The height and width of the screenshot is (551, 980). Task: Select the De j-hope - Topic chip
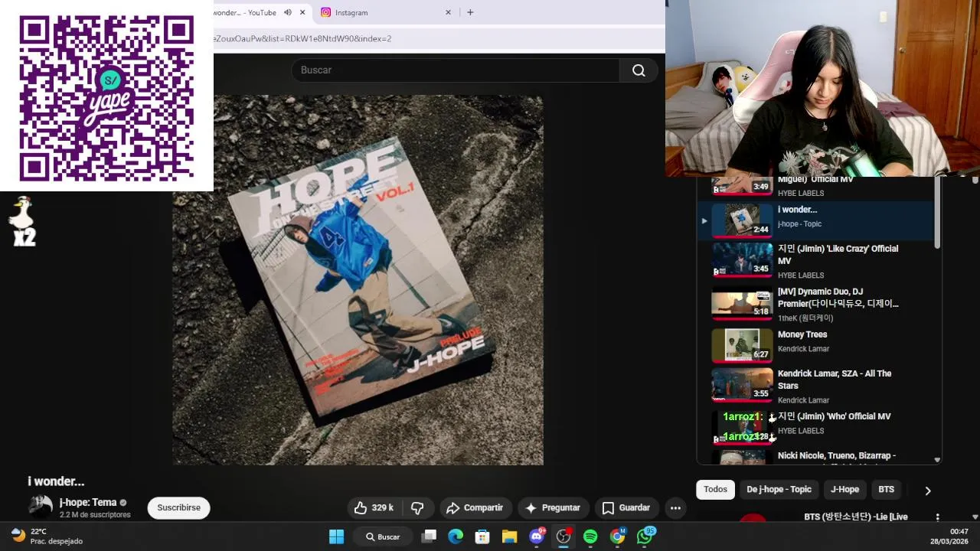point(779,490)
